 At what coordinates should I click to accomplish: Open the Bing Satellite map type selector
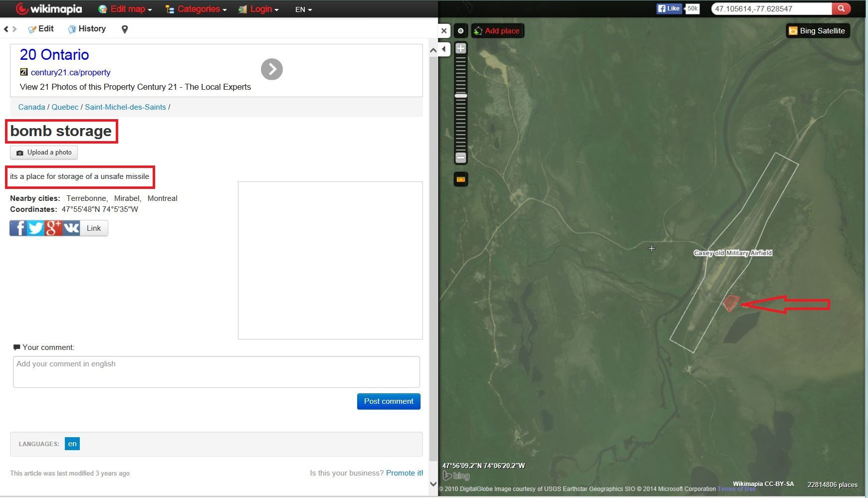(817, 31)
